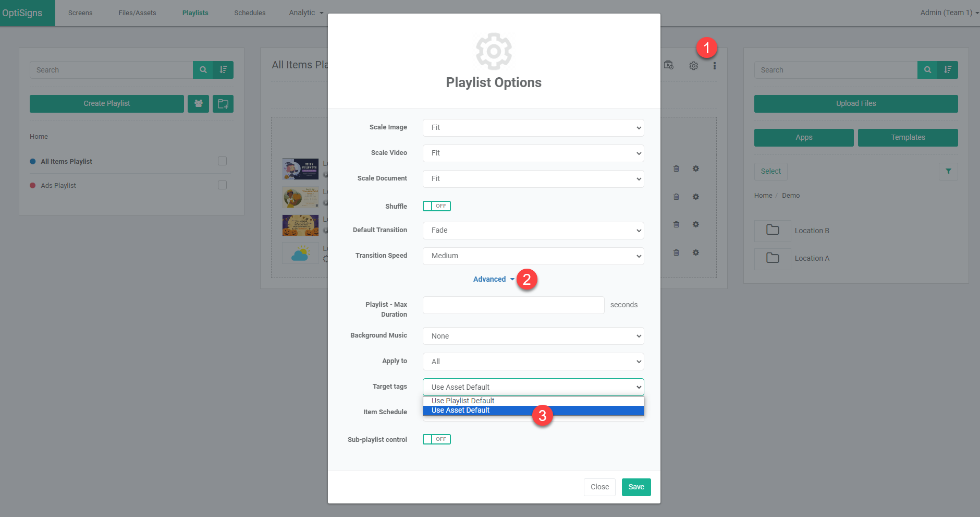
Task: Click the playlist preview schedule icon
Action: point(669,65)
